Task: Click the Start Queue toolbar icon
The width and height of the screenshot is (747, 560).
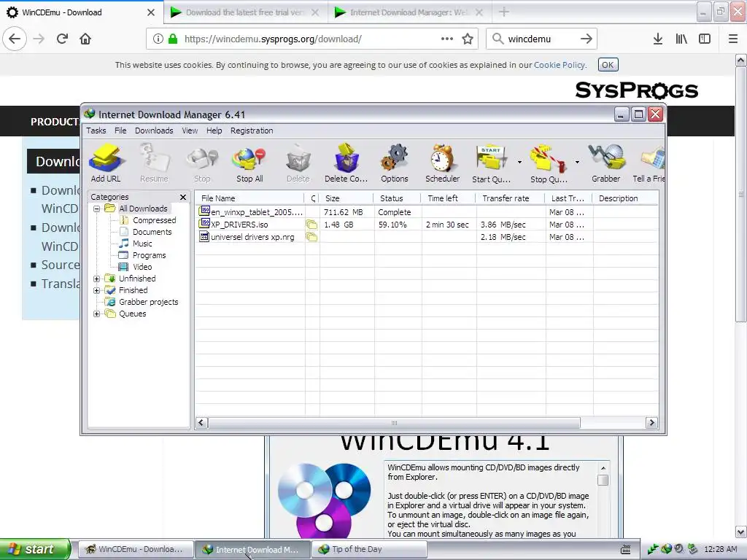Action: (x=491, y=163)
